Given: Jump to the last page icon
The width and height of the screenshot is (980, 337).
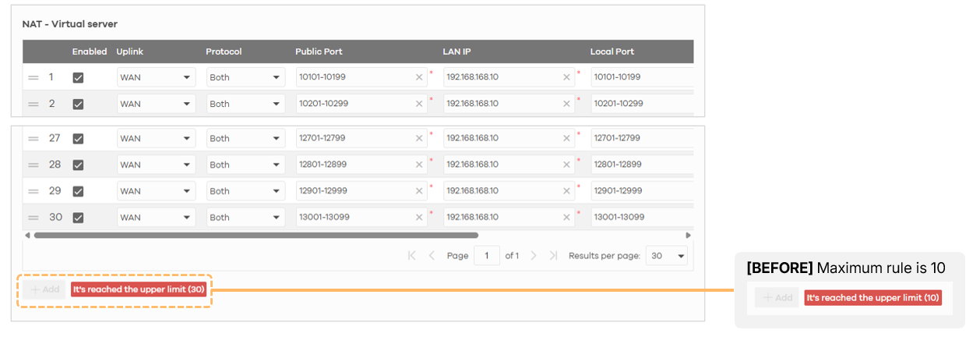Looking at the screenshot, I should pos(553,255).
